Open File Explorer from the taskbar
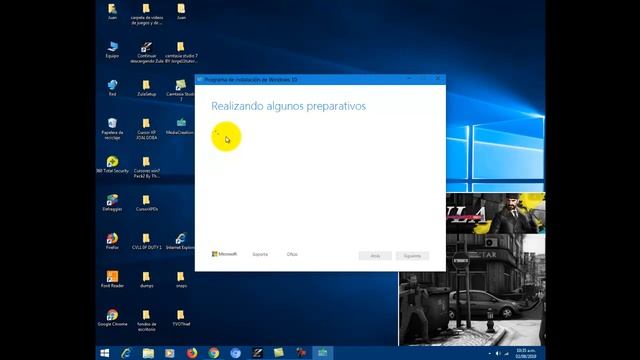 148,353
